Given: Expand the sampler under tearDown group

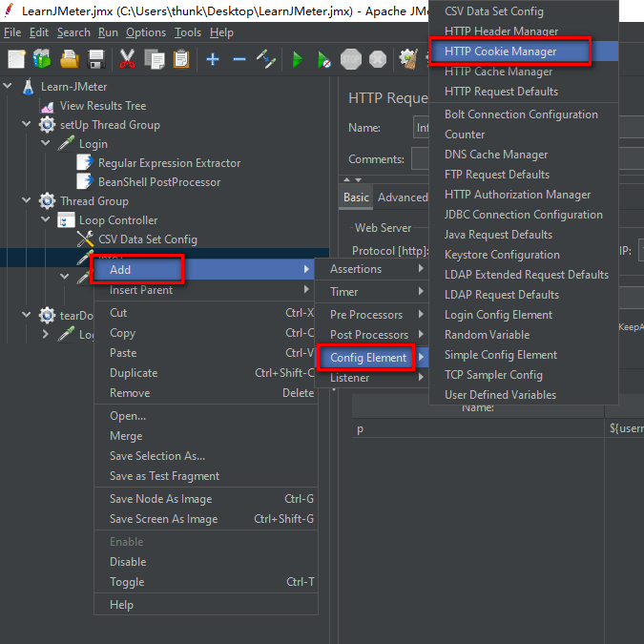Looking at the screenshot, I should click(x=45, y=334).
